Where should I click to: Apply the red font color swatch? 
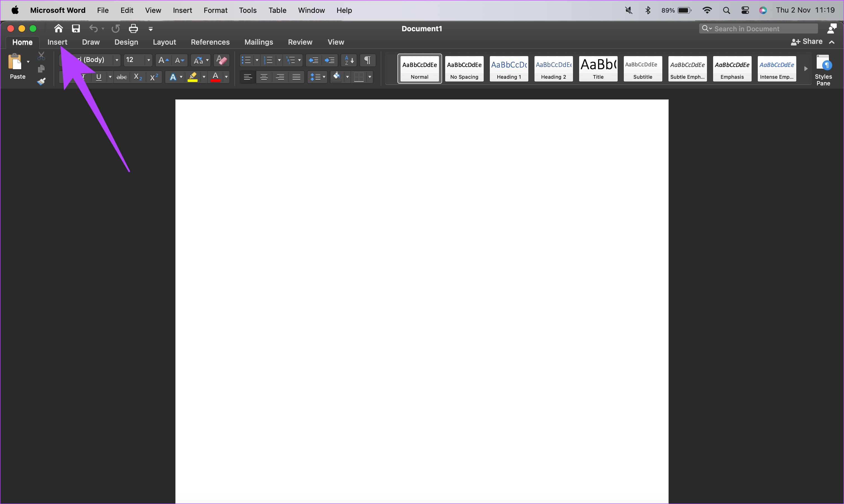click(x=215, y=77)
